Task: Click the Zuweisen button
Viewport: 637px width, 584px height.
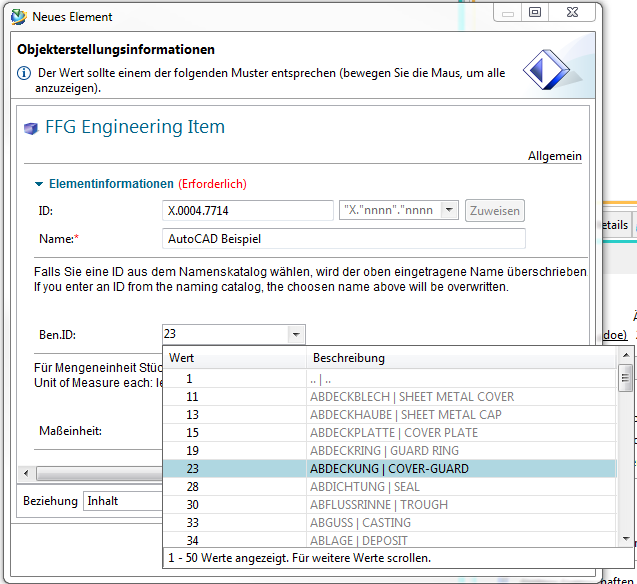Action: click(x=494, y=210)
